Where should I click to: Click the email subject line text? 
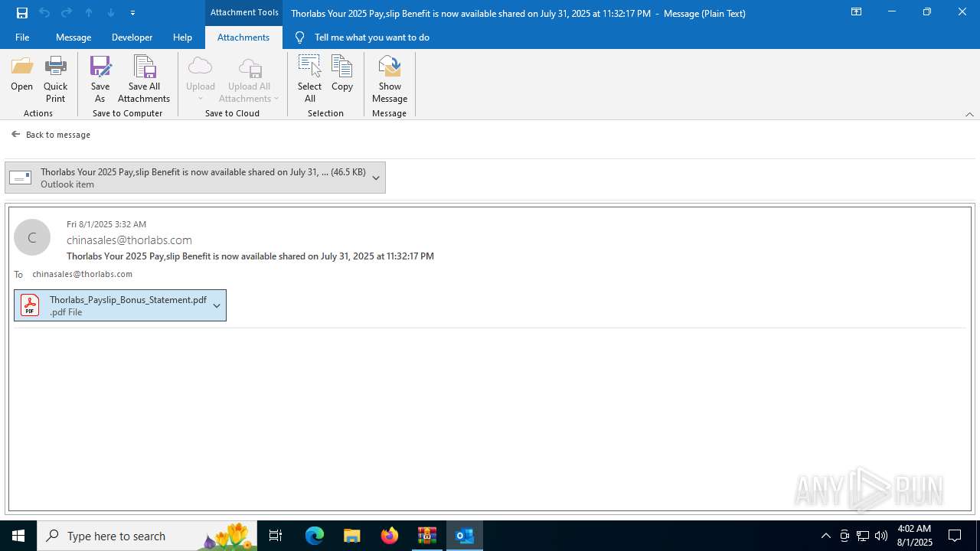point(250,256)
